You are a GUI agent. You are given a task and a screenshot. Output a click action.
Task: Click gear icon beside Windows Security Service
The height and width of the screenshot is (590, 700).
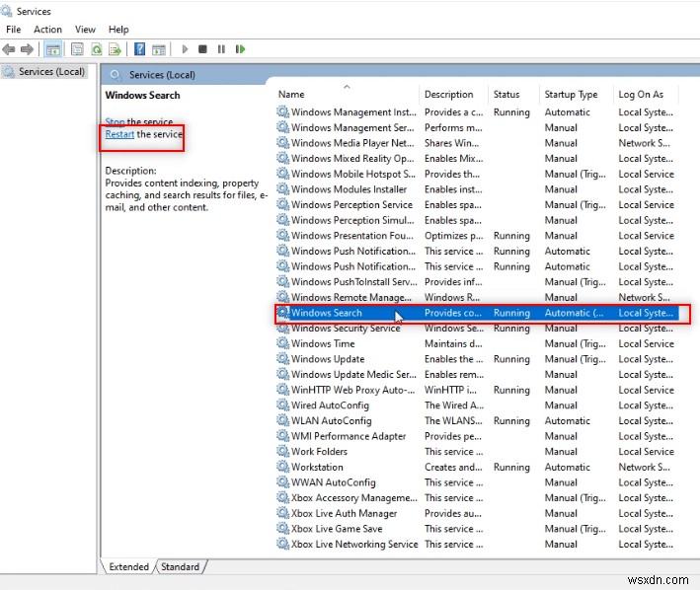(283, 329)
